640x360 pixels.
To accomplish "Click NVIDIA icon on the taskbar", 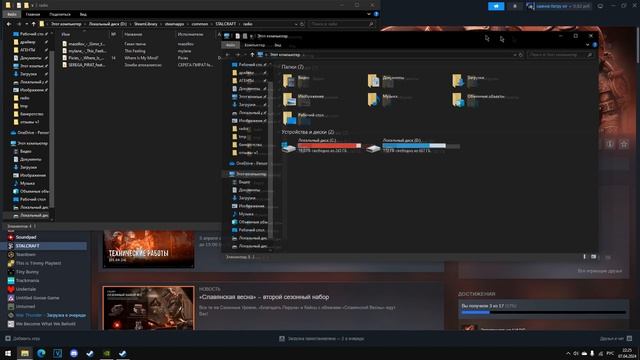I will [x=107, y=353].
